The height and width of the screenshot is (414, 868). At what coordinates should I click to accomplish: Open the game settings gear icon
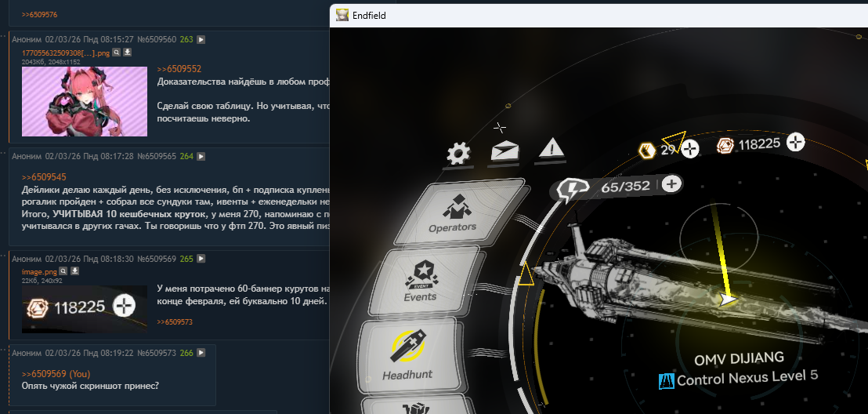click(458, 153)
